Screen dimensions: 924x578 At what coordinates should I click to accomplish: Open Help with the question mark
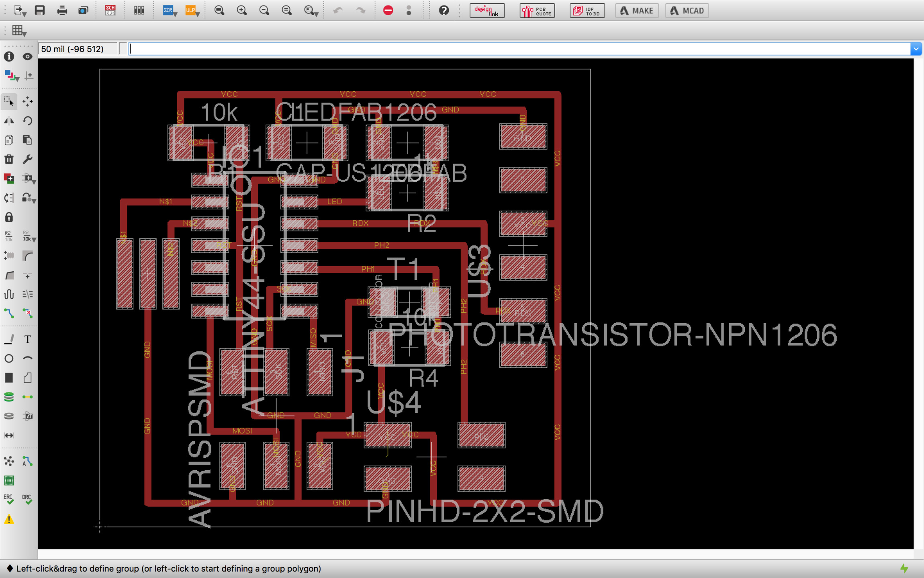point(444,10)
